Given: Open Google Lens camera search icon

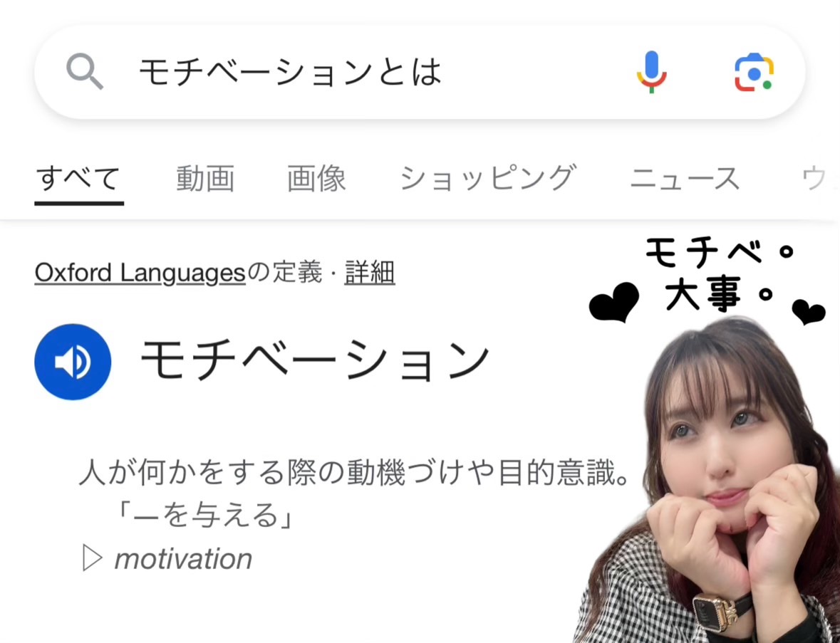Looking at the screenshot, I should (x=754, y=73).
